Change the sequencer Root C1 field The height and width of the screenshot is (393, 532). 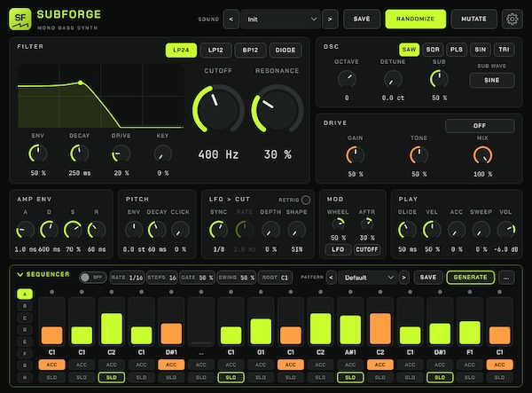[x=275, y=278]
